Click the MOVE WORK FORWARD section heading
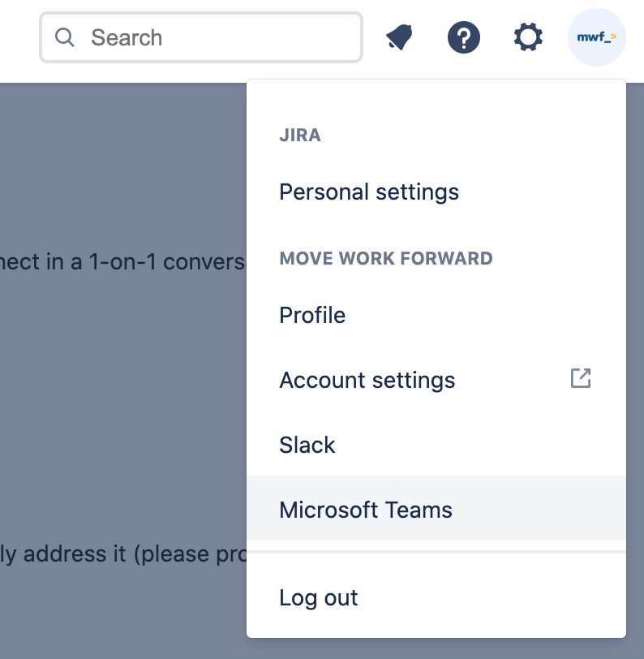 coord(386,258)
